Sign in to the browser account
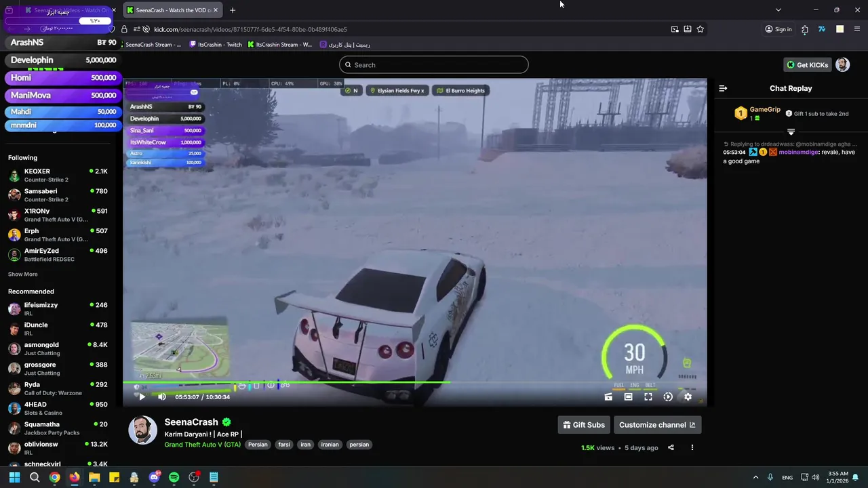 point(778,29)
